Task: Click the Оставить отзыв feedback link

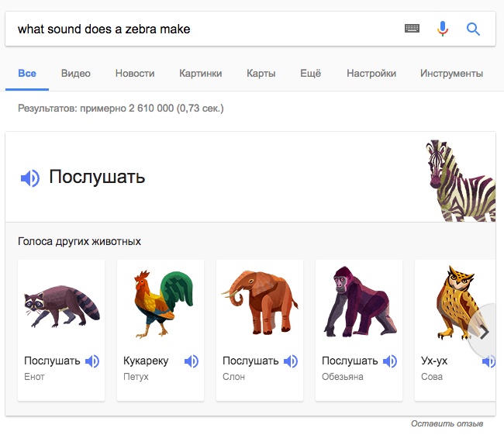Action: pos(447,424)
